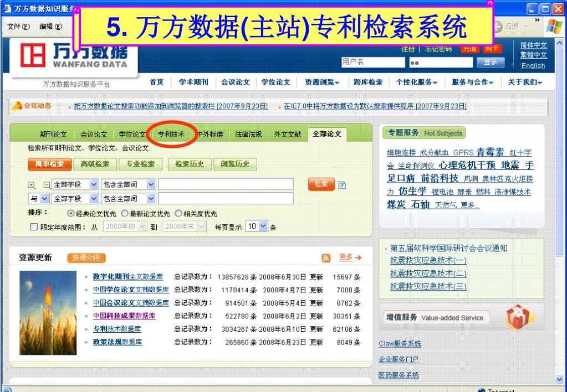The height and width of the screenshot is (392, 567).
Task: Click the orange 检索 search button
Action: (x=321, y=184)
